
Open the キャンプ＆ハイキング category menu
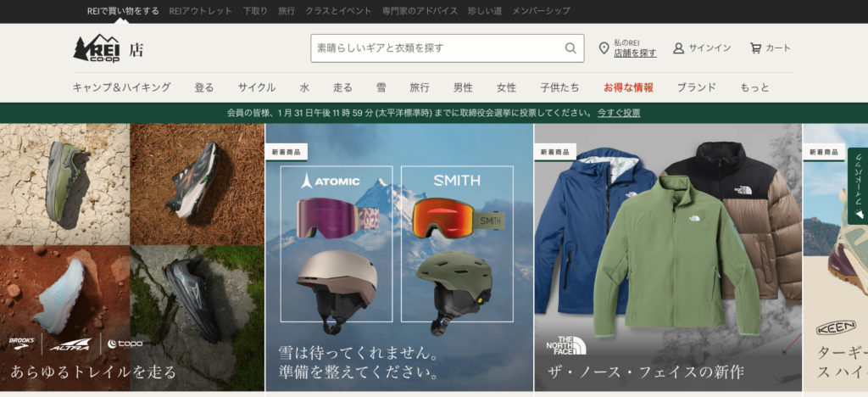[121, 87]
